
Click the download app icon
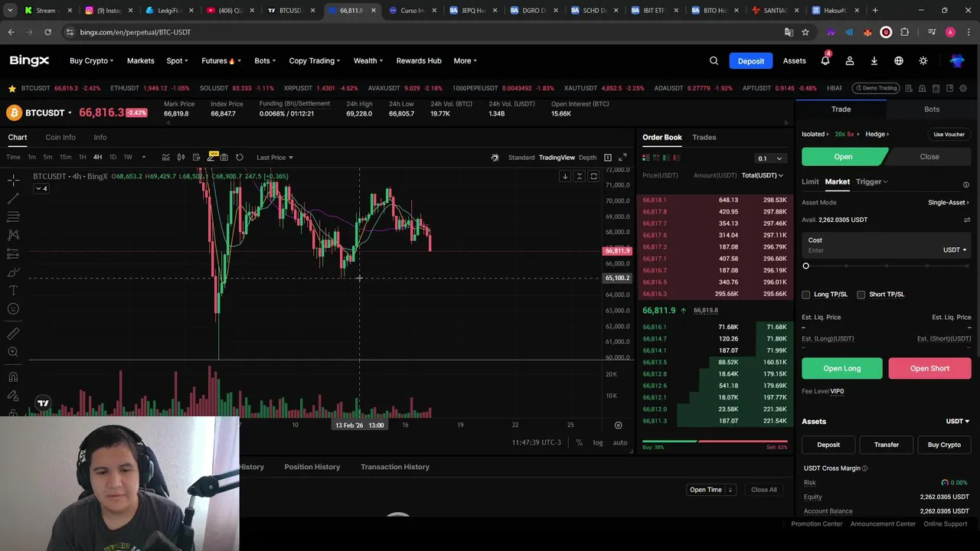tap(874, 61)
